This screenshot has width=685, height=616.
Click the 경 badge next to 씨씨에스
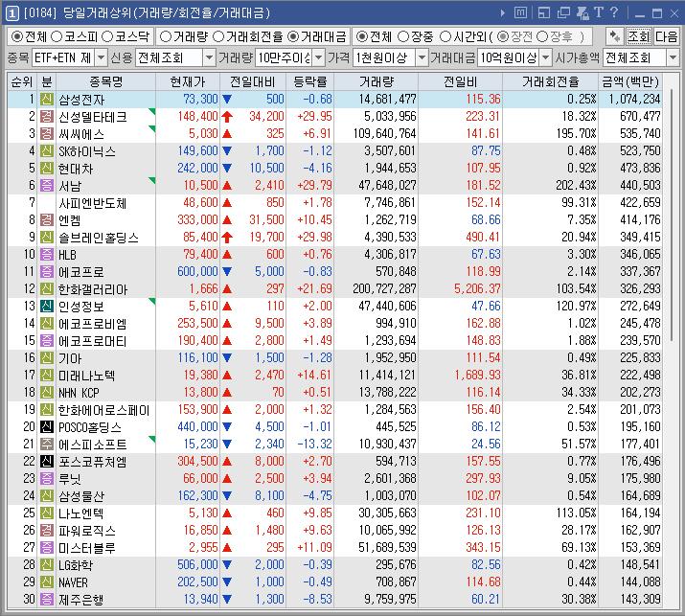pyautogui.click(x=47, y=134)
